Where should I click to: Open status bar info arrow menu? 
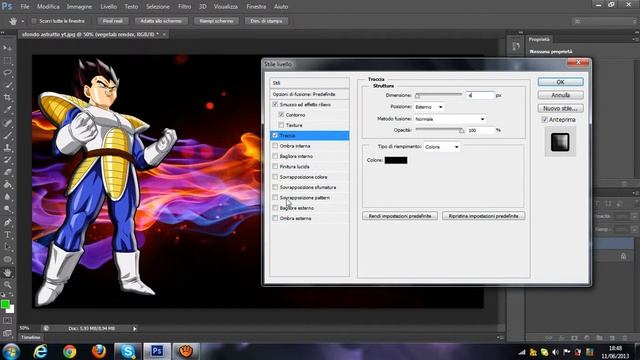(x=135, y=328)
